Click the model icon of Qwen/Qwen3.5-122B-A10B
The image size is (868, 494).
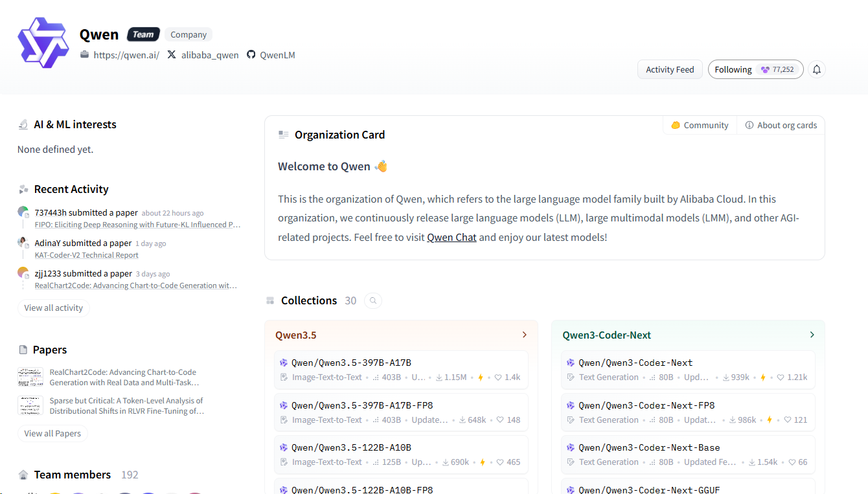pyautogui.click(x=284, y=447)
